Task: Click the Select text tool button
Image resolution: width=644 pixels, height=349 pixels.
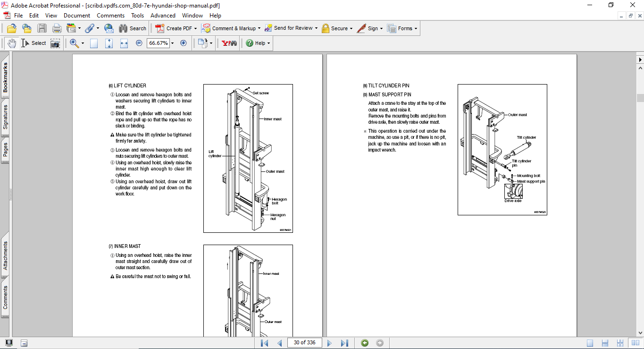Action: 34,43
